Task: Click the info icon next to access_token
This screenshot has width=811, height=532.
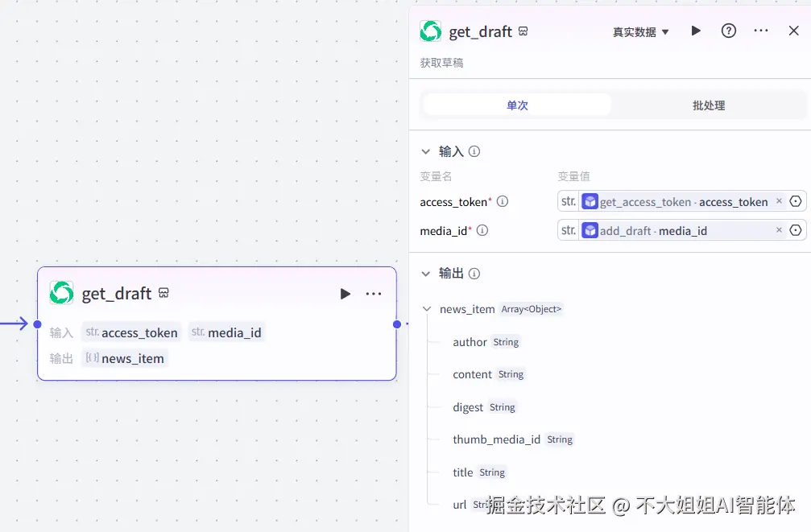Action: [502, 202]
